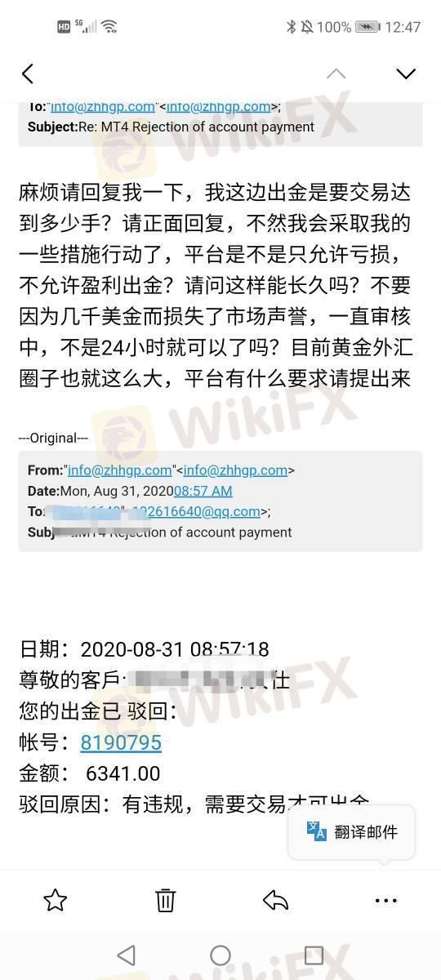Go to previous email with up chevron

[x=336, y=73]
